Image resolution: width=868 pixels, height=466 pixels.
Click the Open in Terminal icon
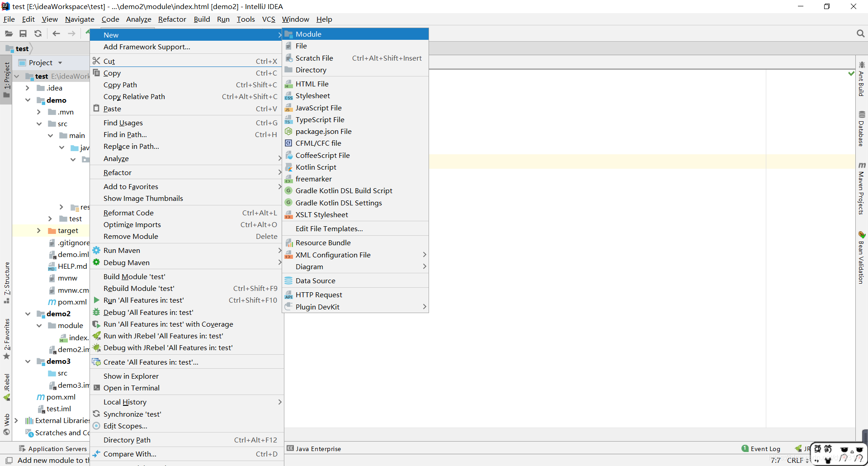pos(97,388)
